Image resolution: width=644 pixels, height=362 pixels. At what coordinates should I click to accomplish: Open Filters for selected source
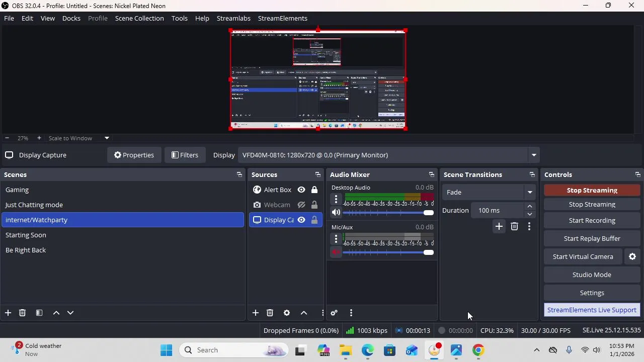tap(185, 155)
